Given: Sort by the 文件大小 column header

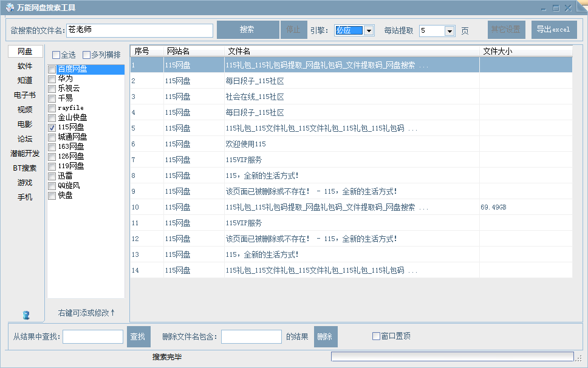Looking at the screenshot, I should [x=526, y=51].
